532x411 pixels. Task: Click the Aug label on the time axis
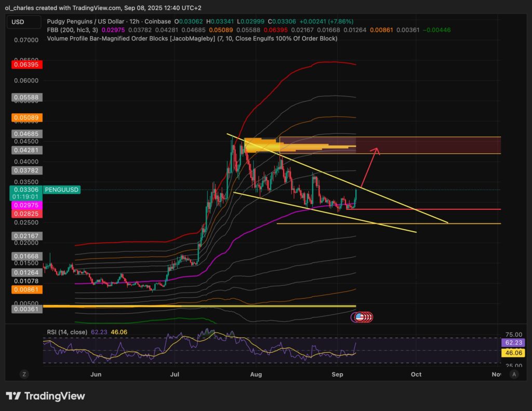pos(255,374)
